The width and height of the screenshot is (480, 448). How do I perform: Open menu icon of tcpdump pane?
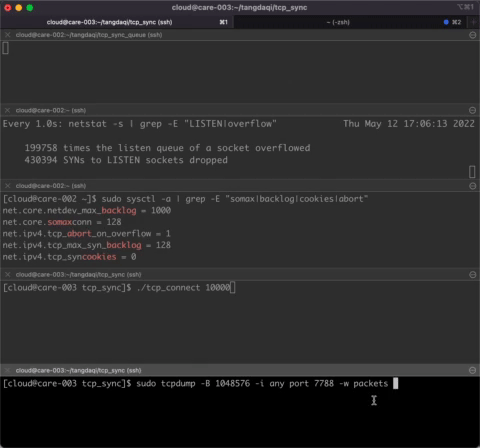472,370
